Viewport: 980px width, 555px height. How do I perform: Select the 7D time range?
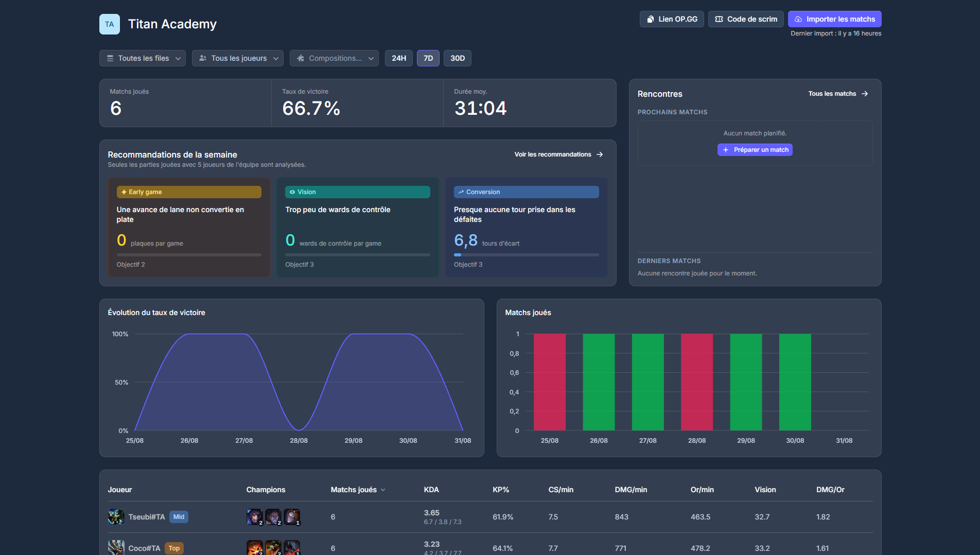pyautogui.click(x=428, y=58)
